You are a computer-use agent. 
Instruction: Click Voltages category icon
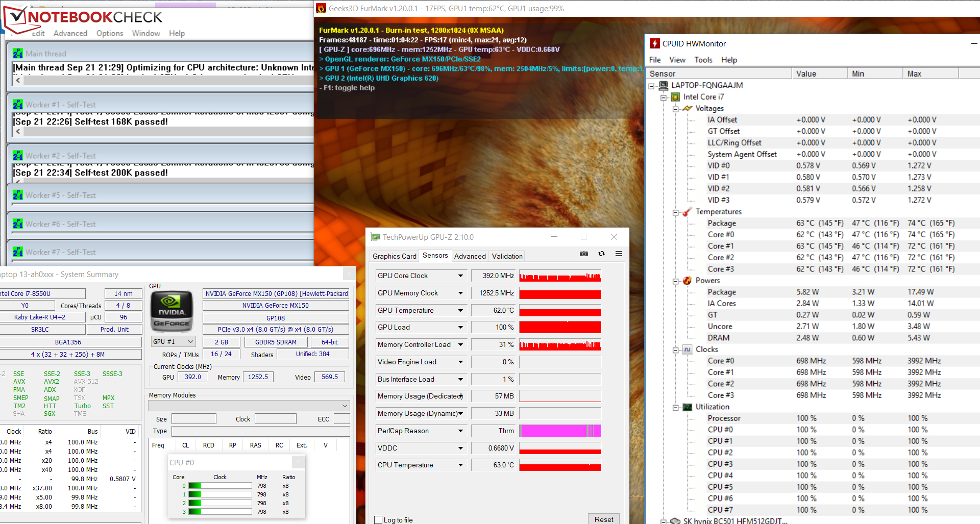coord(688,108)
